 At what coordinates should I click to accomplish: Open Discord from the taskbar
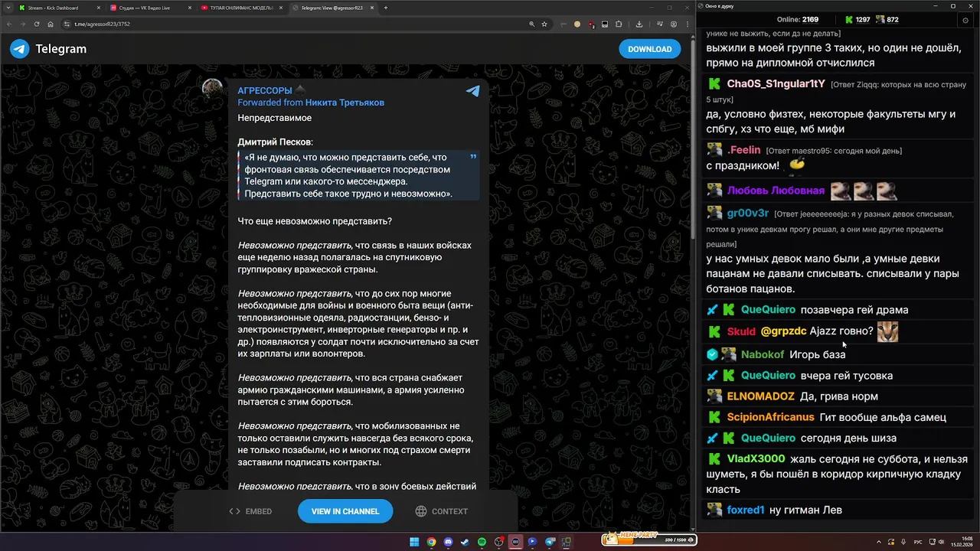tap(448, 542)
